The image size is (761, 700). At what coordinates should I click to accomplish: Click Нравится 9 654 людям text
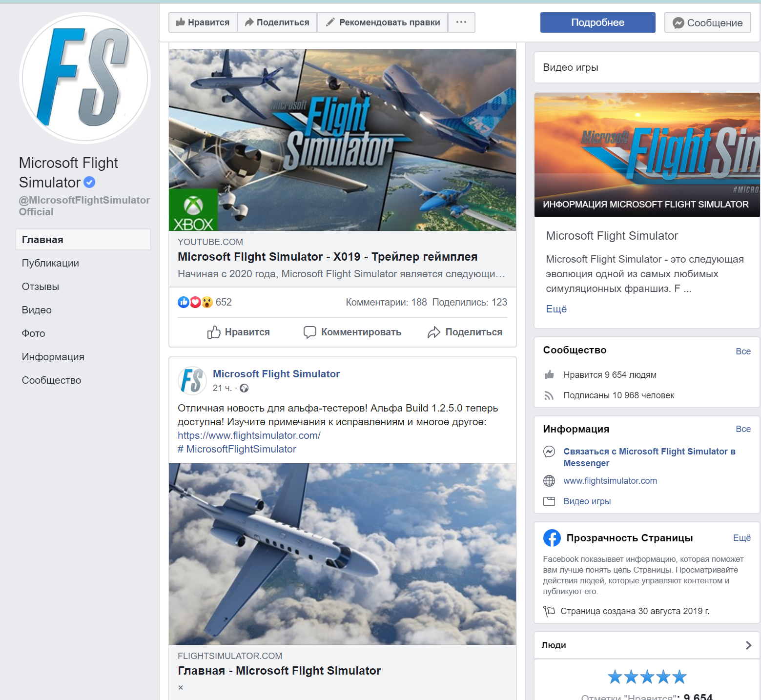coord(610,375)
